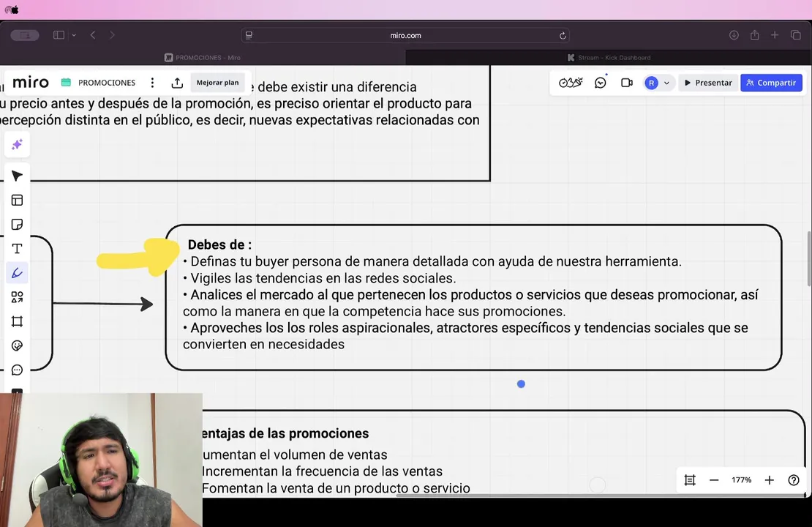
Task: Select the 'Vigiles las tendencias' bullet line
Action: point(320,278)
